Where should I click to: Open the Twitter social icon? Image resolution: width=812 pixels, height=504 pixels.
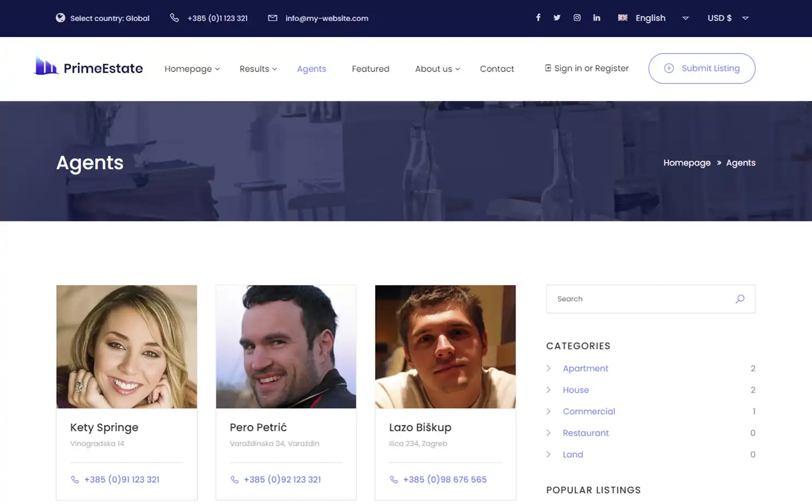tap(557, 17)
